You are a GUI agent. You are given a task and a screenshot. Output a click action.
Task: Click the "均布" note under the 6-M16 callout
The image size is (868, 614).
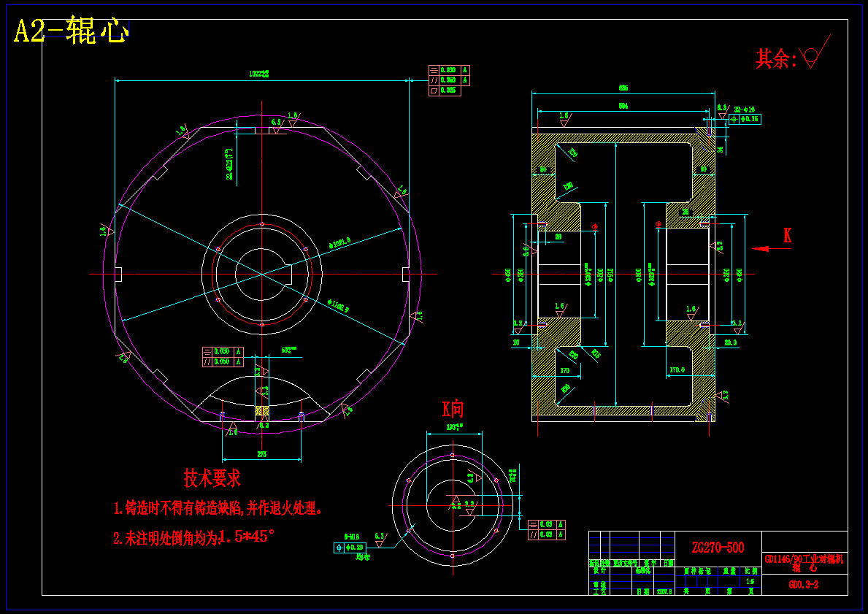(x=363, y=557)
